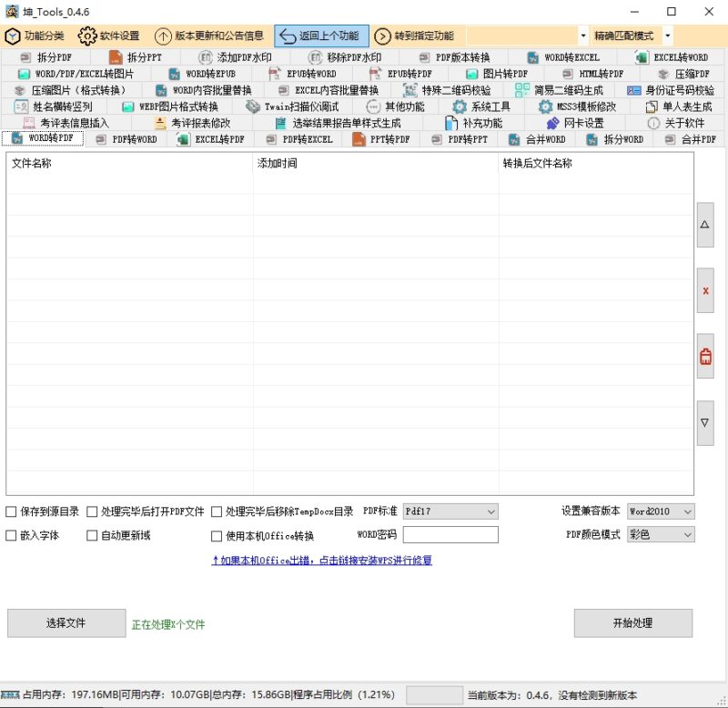Screen dimensions: 728x708
Task: Switch to PPT转PDF tab
Action: [381, 139]
